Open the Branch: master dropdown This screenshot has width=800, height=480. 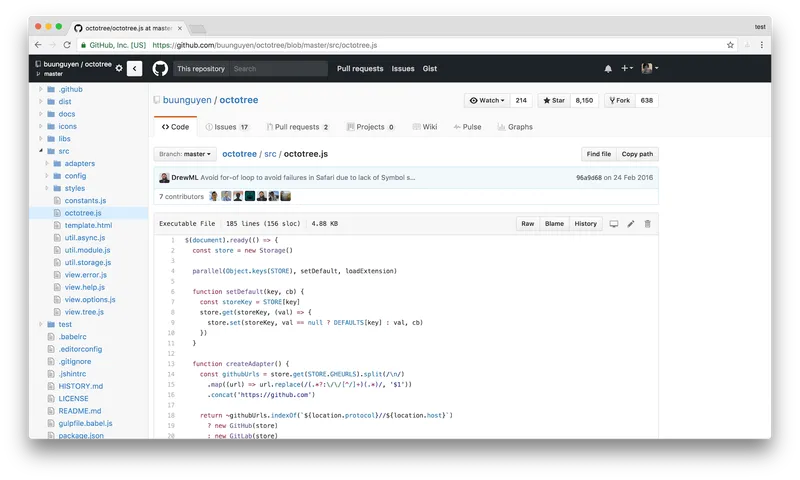pyautogui.click(x=185, y=154)
